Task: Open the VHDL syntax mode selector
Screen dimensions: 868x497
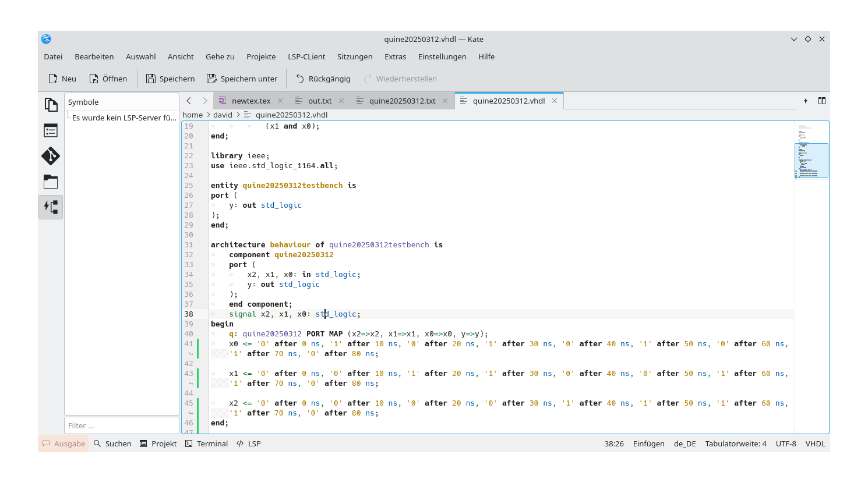Action: pyautogui.click(x=815, y=443)
